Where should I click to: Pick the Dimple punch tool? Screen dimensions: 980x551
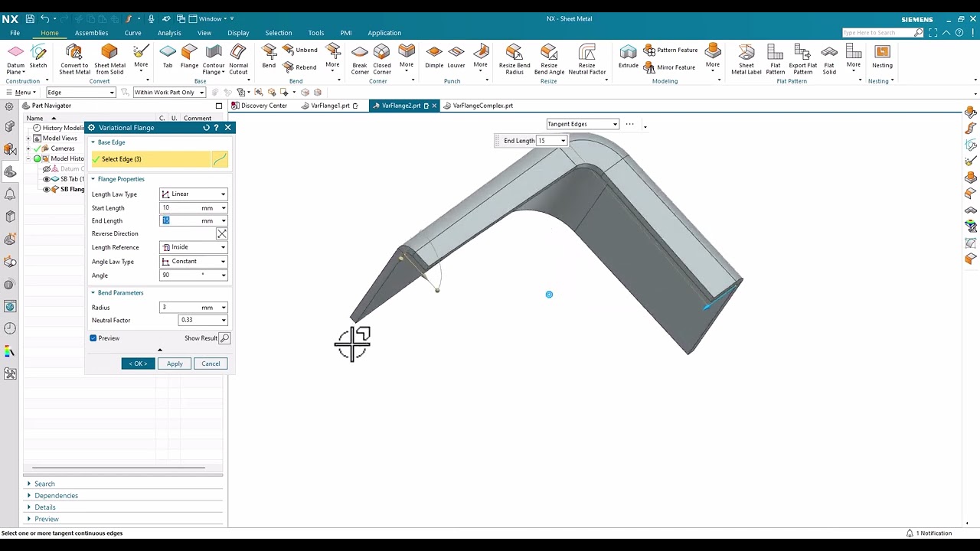[x=434, y=57]
